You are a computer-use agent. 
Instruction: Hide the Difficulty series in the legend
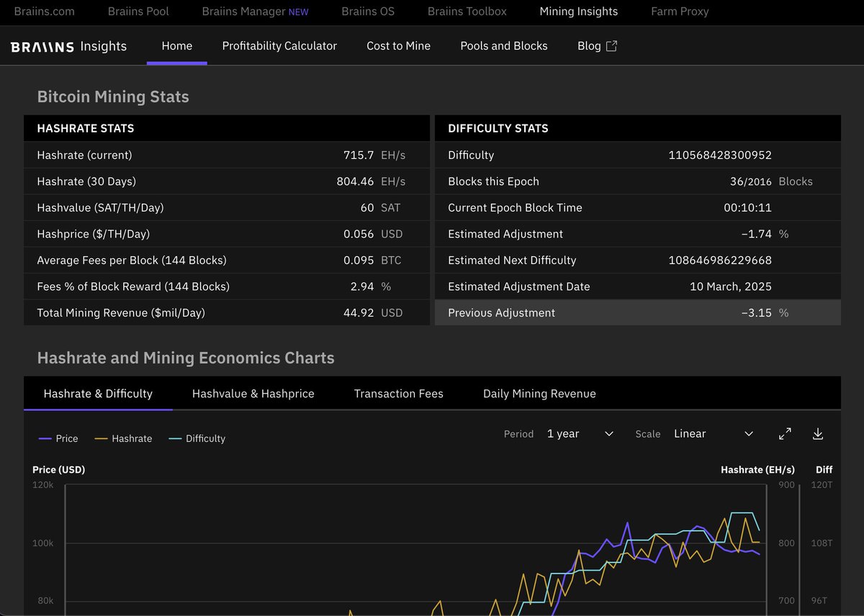click(x=197, y=438)
